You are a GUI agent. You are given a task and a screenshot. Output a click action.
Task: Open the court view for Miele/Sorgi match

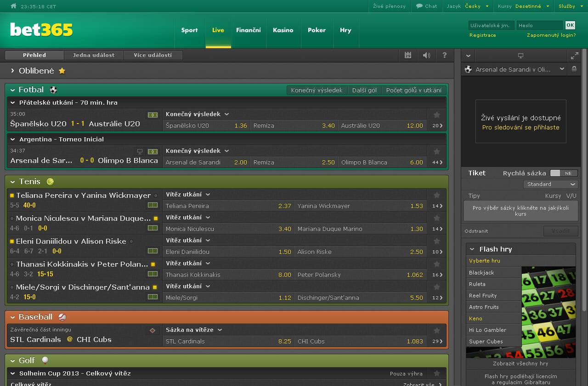153,297
